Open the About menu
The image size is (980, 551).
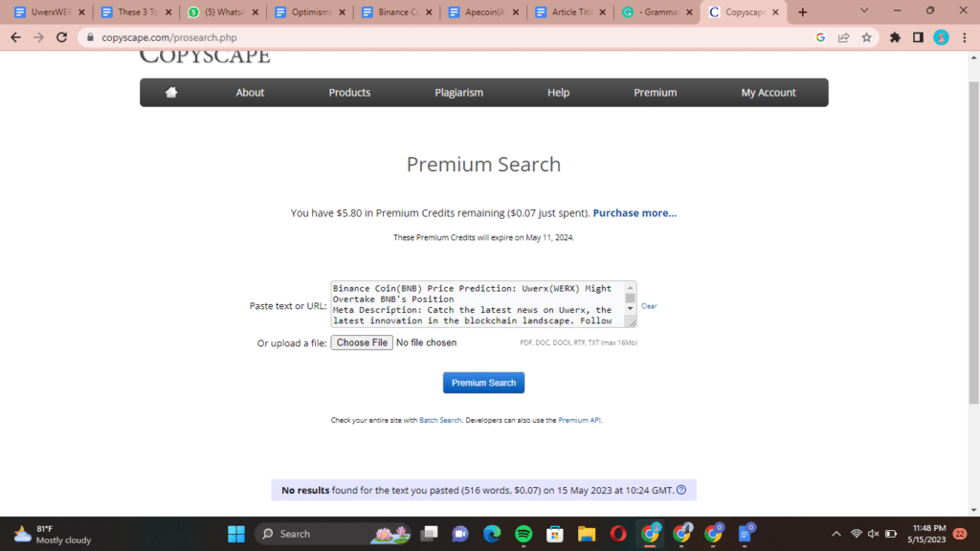[250, 93]
